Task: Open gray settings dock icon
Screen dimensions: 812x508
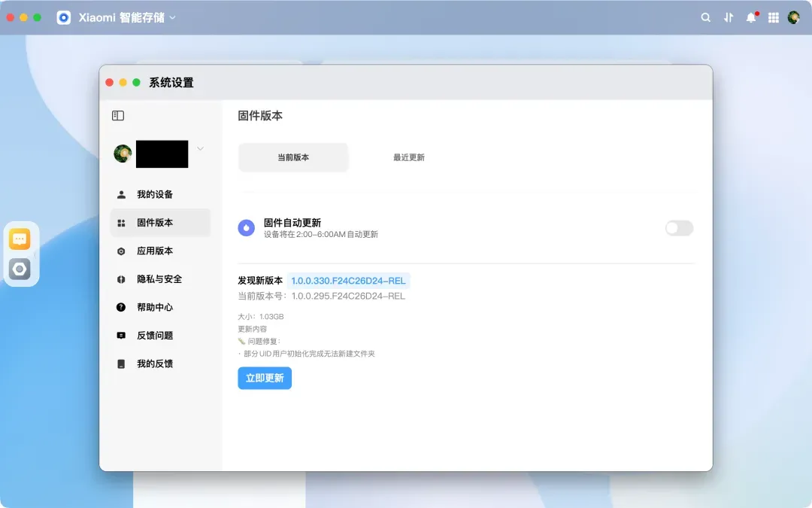Action: pos(20,269)
